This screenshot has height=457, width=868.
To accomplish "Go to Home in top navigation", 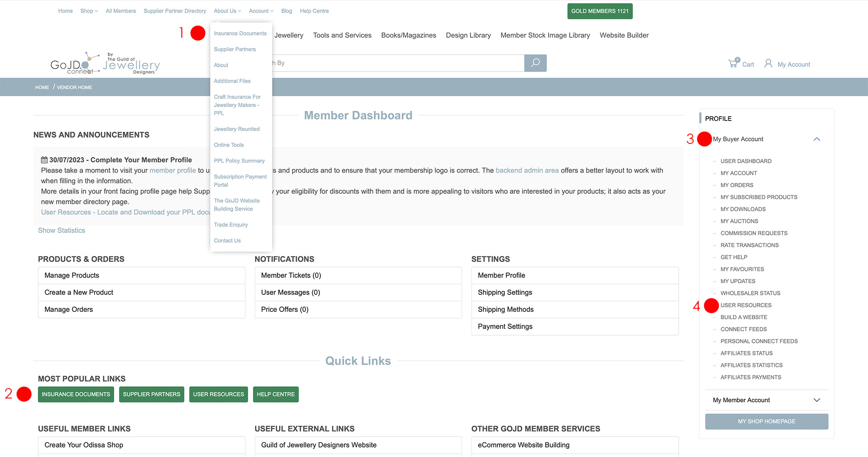I will click(66, 11).
